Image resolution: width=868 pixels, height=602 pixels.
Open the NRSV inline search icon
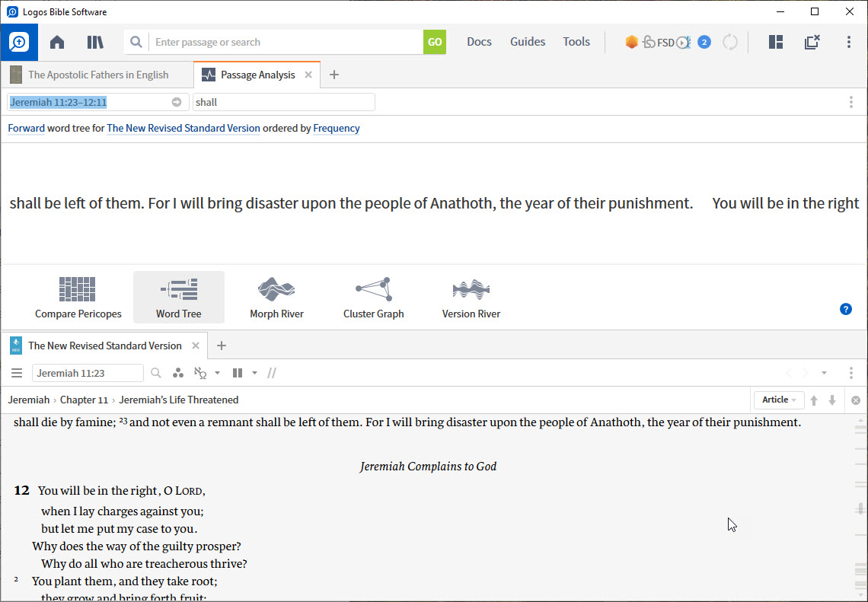[156, 373]
